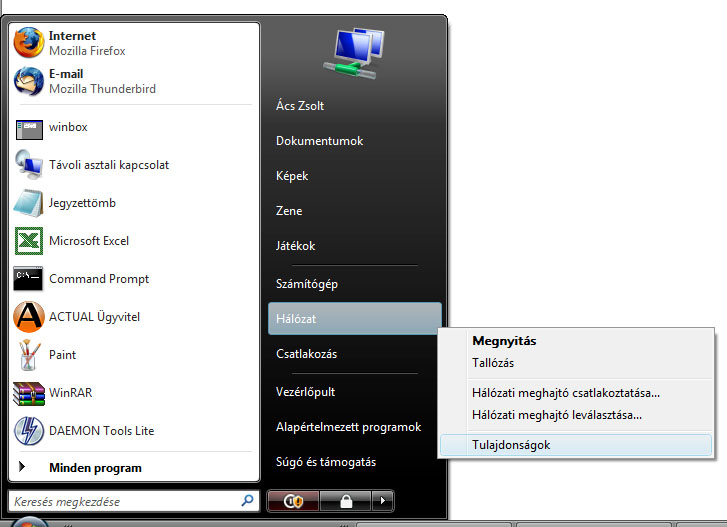This screenshot has height=527, width=727.
Task: Click the Távoli asztali kapcsolat label
Action: pyautogui.click(x=109, y=165)
